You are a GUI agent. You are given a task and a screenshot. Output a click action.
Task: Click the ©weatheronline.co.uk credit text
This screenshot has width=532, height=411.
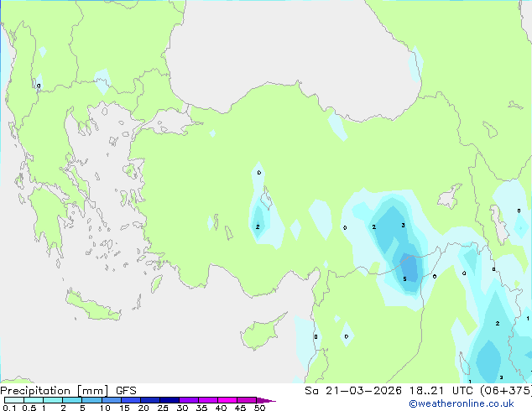click(461, 403)
